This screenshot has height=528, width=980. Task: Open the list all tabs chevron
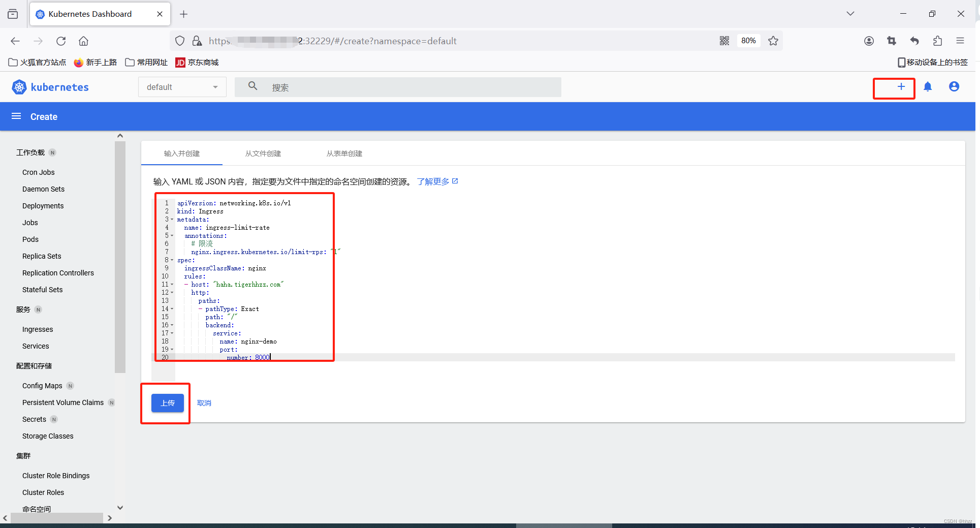point(850,14)
